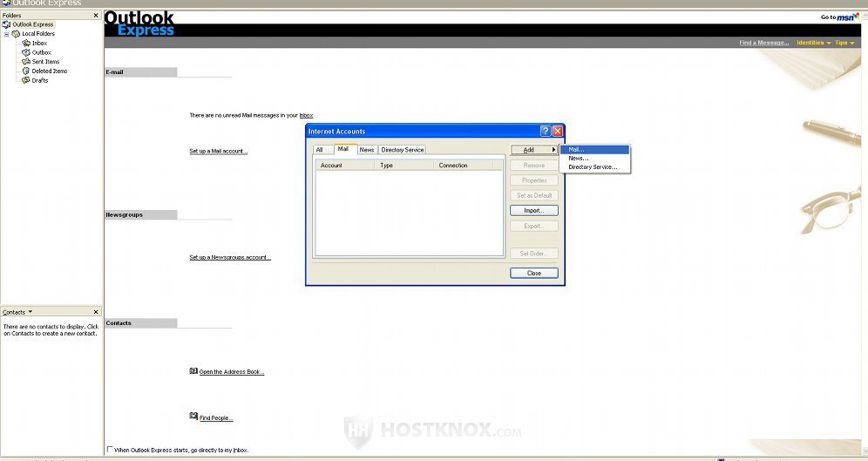Switch to the News tab
Viewport: 868px width, 461px height.
pos(367,150)
